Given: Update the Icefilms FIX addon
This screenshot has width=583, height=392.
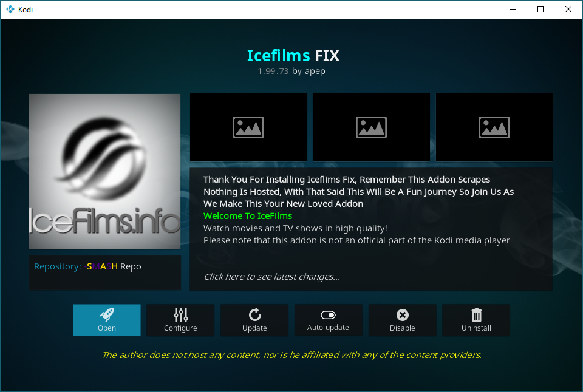Looking at the screenshot, I should (x=254, y=320).
